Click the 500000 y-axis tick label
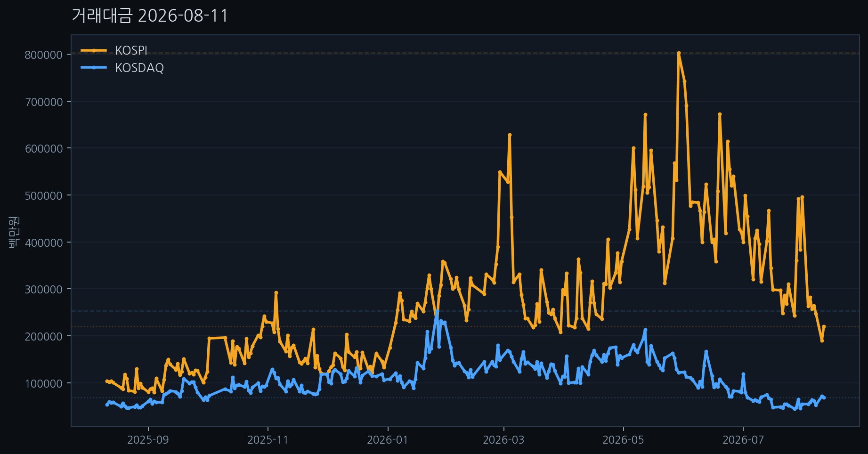The height and width of the screenshot is (454, 868). [43, 195]
